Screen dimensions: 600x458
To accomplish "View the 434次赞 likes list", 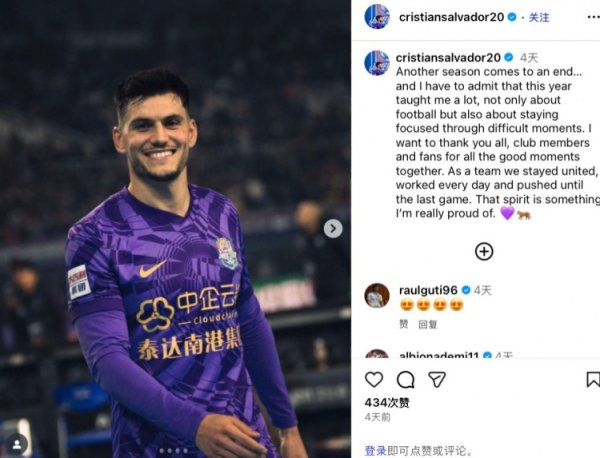I will point(387,403).
